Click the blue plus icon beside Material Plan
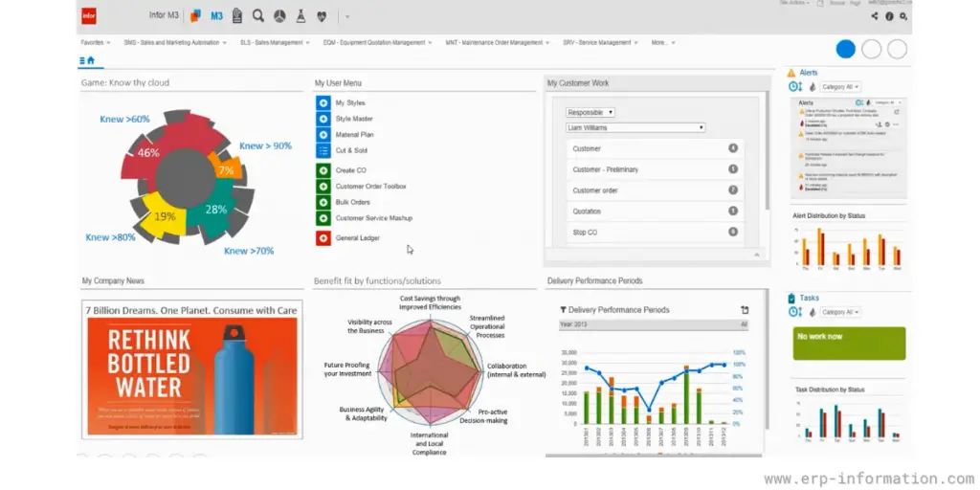980x490 pixels. point(323,134)
